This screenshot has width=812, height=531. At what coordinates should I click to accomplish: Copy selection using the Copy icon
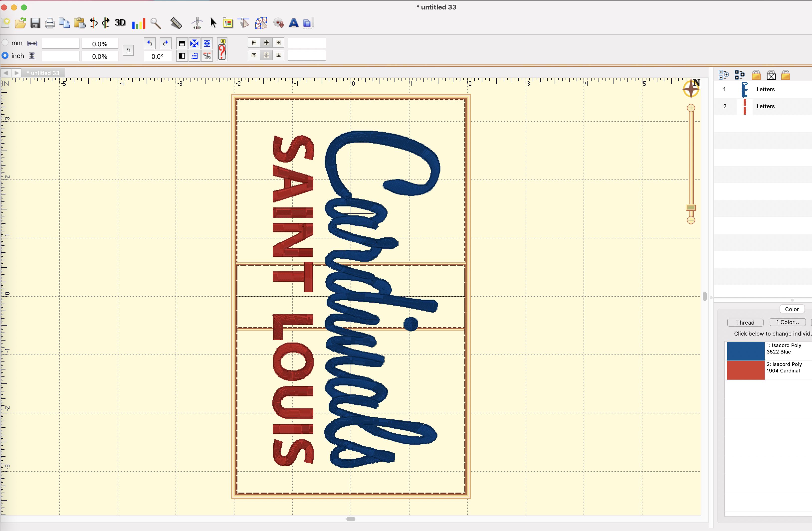pyautogui.click(x=65, y=23)
